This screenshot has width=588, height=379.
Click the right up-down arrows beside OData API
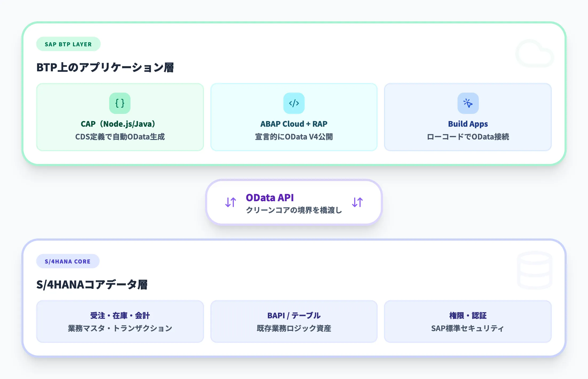(x=358, y=202)
